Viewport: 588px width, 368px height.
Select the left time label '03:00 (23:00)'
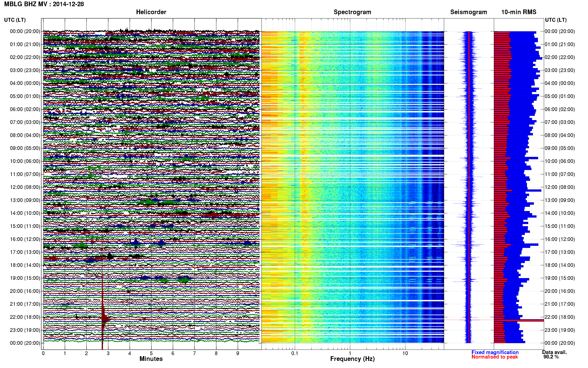point(25,70)
